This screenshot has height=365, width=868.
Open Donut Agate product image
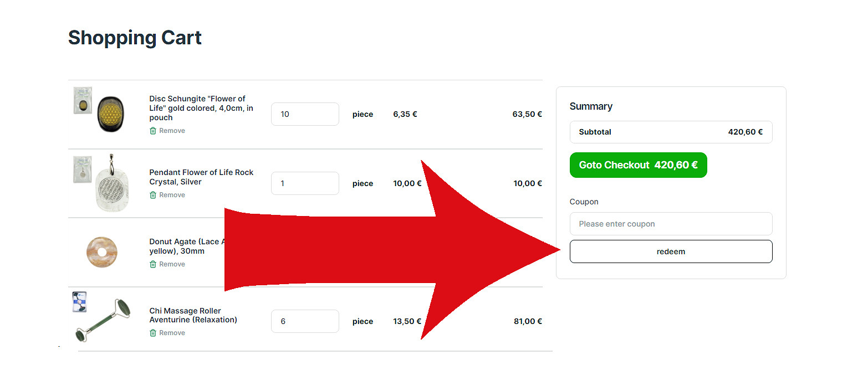coord(102,252)
